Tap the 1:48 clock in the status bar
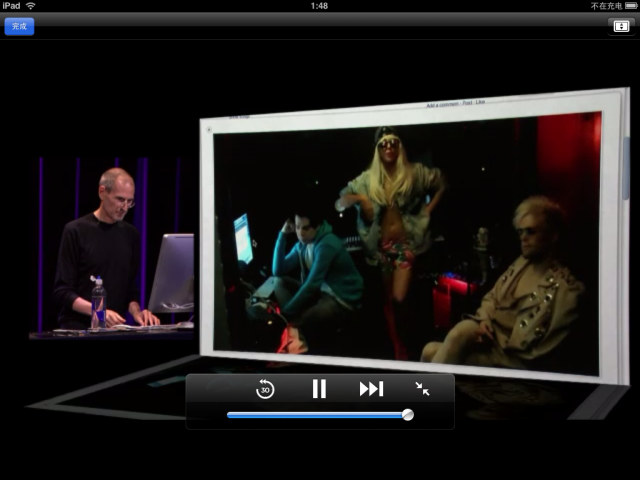640x480 pixels. click(x=319, y=6)
